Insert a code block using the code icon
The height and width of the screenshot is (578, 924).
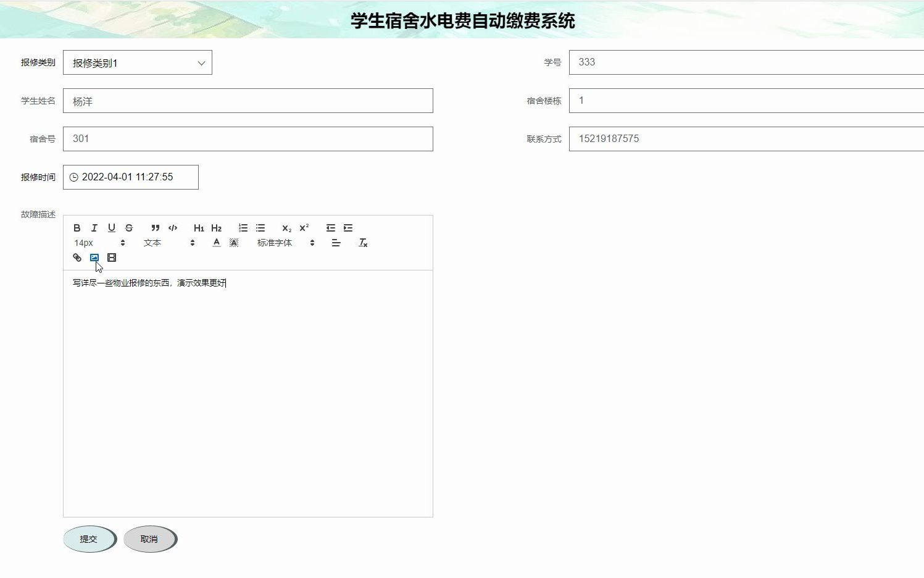(x=173, y=228)
